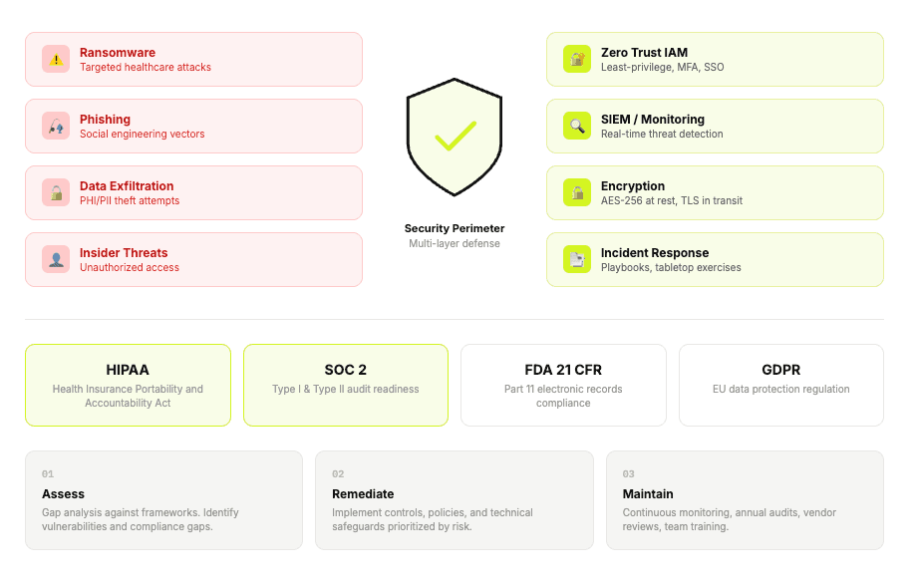Image resolution: width=917 pixels, height=588 pixels.
Task: Click the Ransomware threat title
Action: click(118, 53)
